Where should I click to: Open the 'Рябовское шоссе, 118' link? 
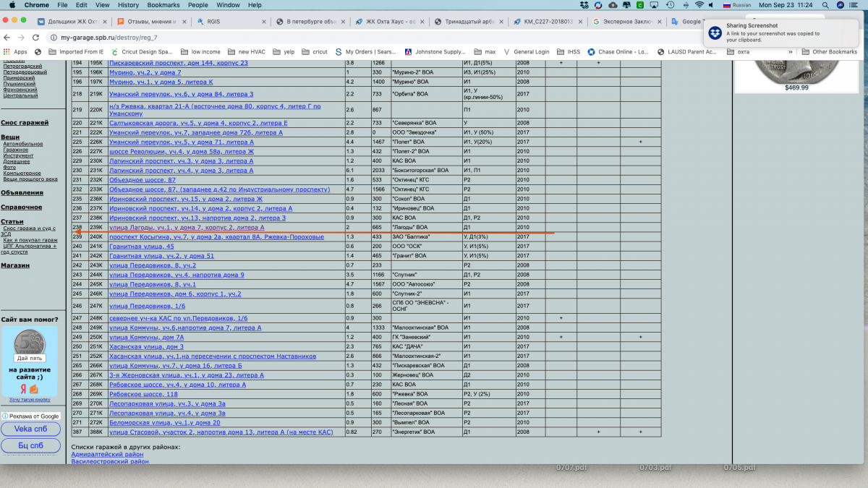143,394
